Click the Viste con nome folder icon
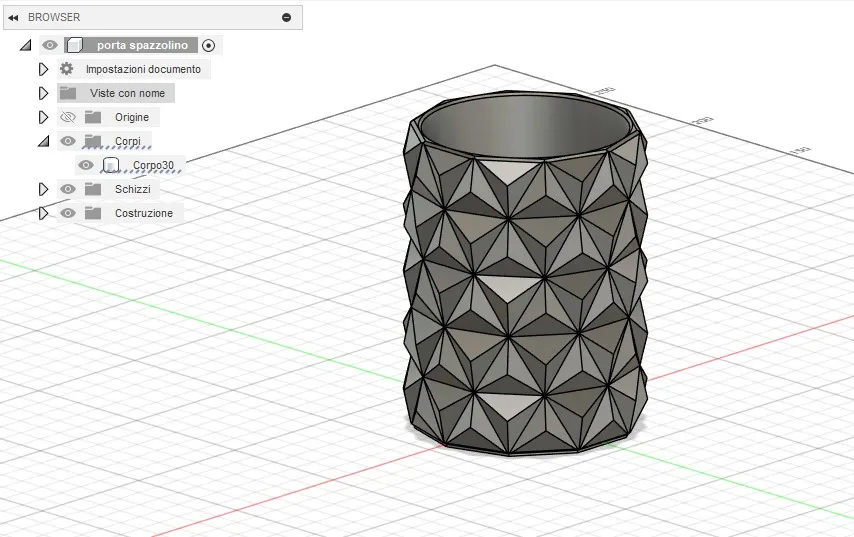The height and width of the screenshot is (537, 854). [x=68, y=93]
